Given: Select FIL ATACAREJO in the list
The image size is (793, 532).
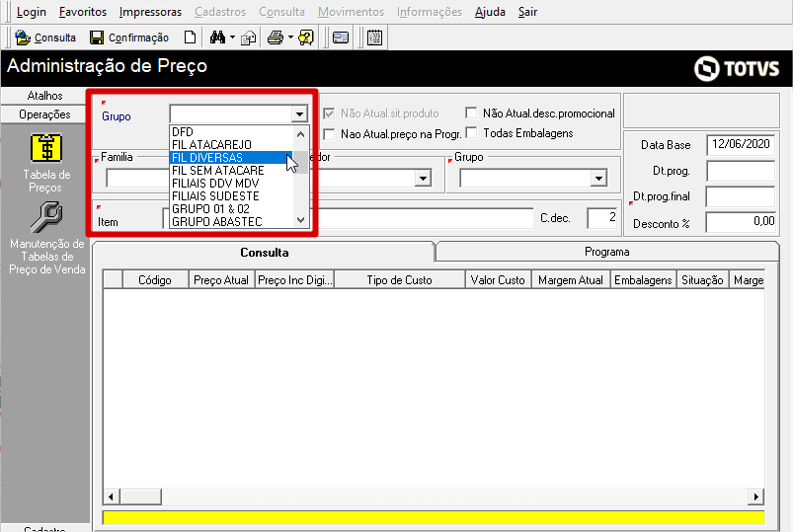Looking at the screenshot, I should (x=231, y=145).
